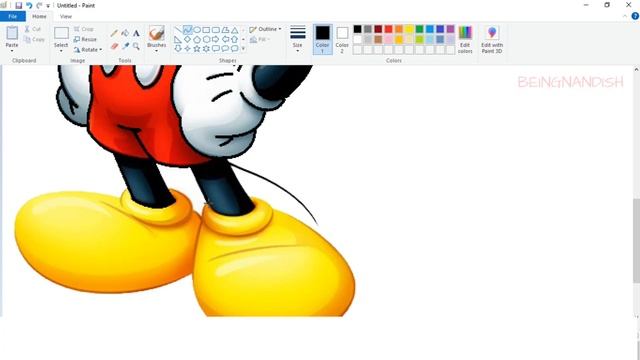Select the Fill with color bucket tool

[x=125, y=33]
